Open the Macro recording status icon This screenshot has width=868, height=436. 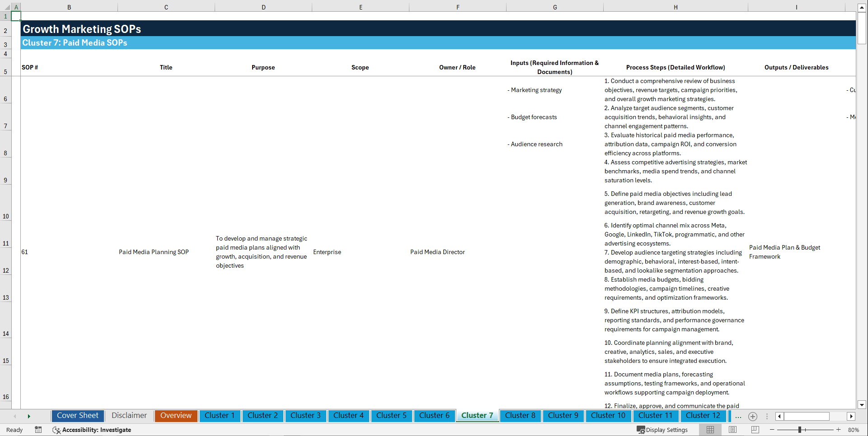(38, 430)
